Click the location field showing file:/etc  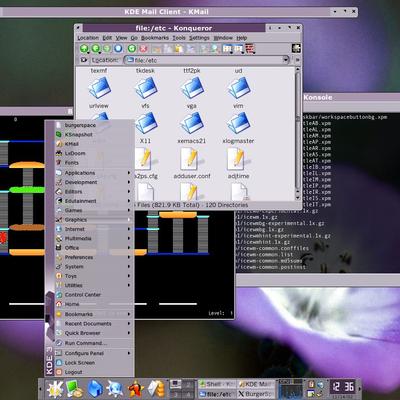pyautogui.click(x=206, y=60)
